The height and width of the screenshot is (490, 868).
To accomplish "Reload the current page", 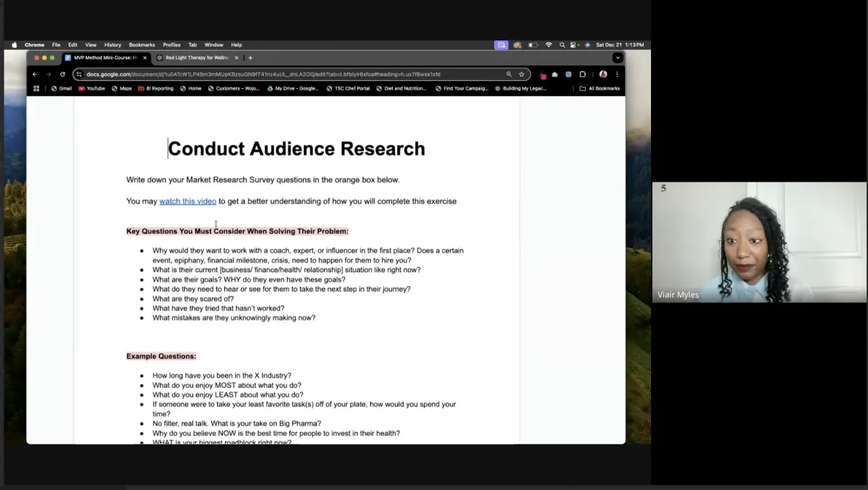I will tap(62, 74).
